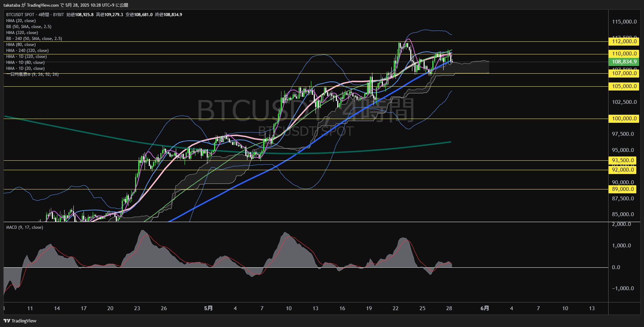The image size is (644, 327).
Task: Select the 107,000.0 yellow price label
Action: [x=624, y=73]
